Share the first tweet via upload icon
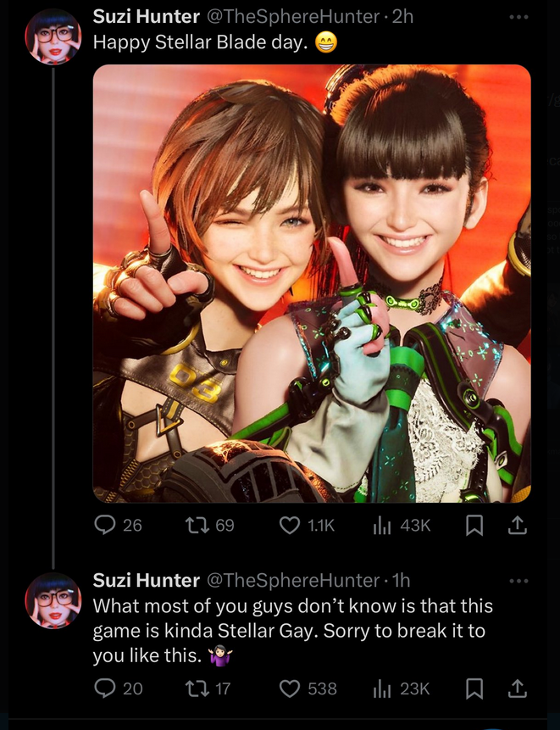Viewport: 560px width, 730px height. pos(517,526)
